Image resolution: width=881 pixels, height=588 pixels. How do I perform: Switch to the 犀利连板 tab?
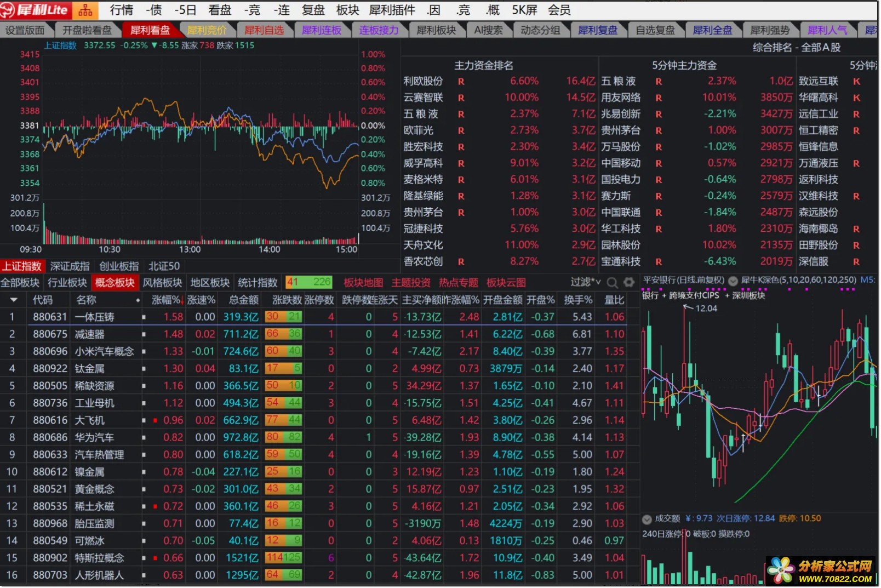pyautogui.click(x=322, y=31)
